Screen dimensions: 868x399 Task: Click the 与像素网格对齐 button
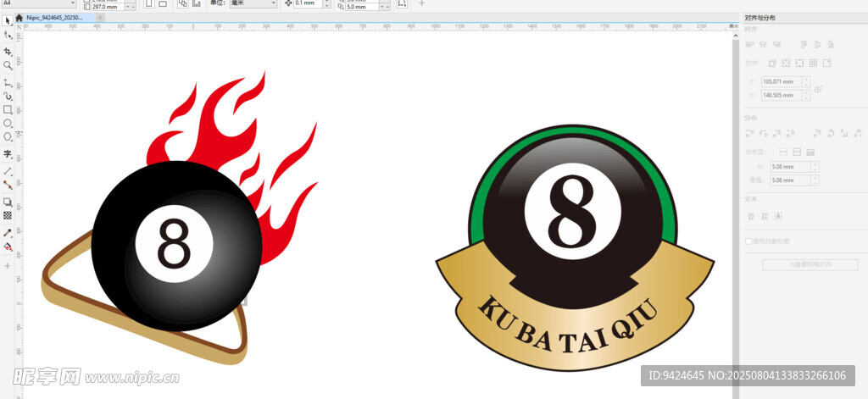[810, 265]
